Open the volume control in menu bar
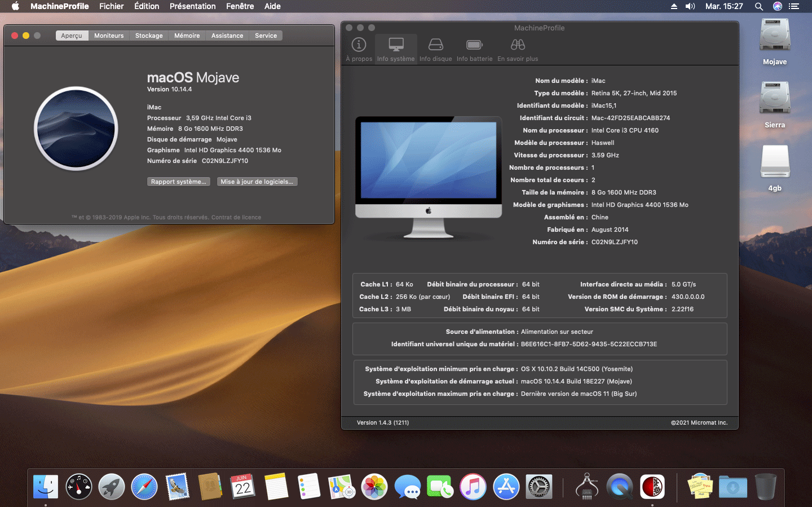This screenshot has width=812, height=507. [x=690, y=6]
